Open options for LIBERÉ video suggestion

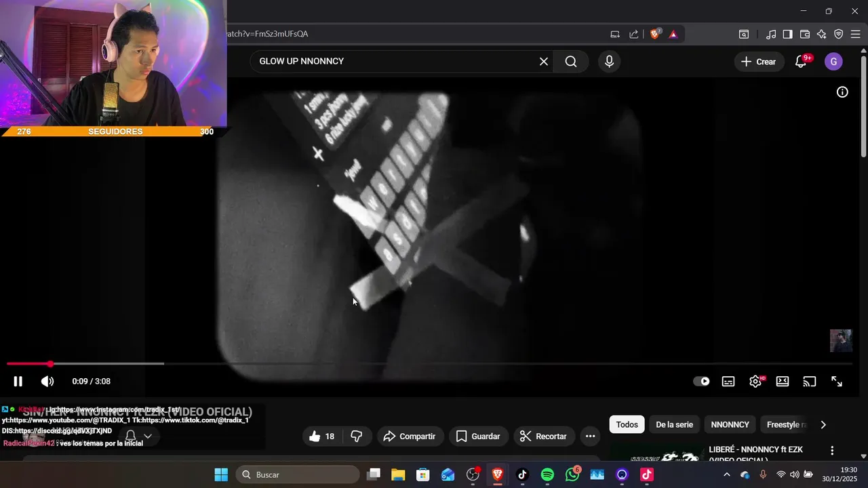pyautogui.click(x=832, y=451)
